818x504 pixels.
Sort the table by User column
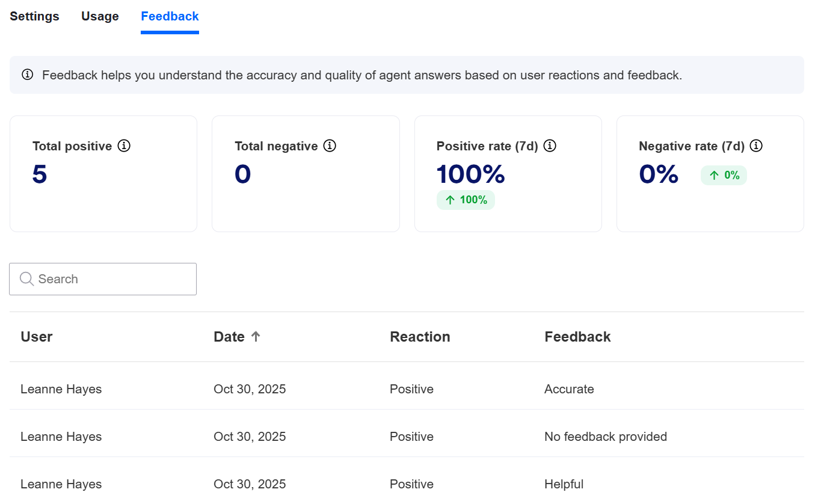(x=37, y=337)
